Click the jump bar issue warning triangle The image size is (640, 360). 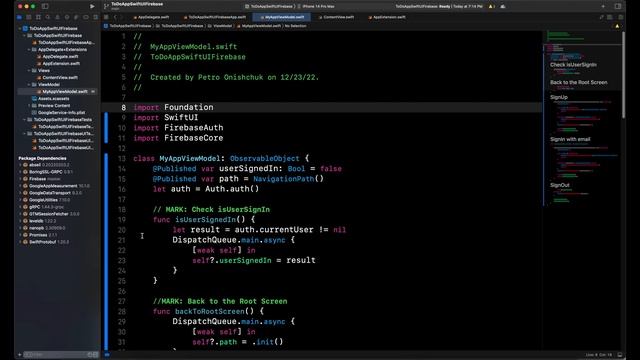click(x=617, y=26)
